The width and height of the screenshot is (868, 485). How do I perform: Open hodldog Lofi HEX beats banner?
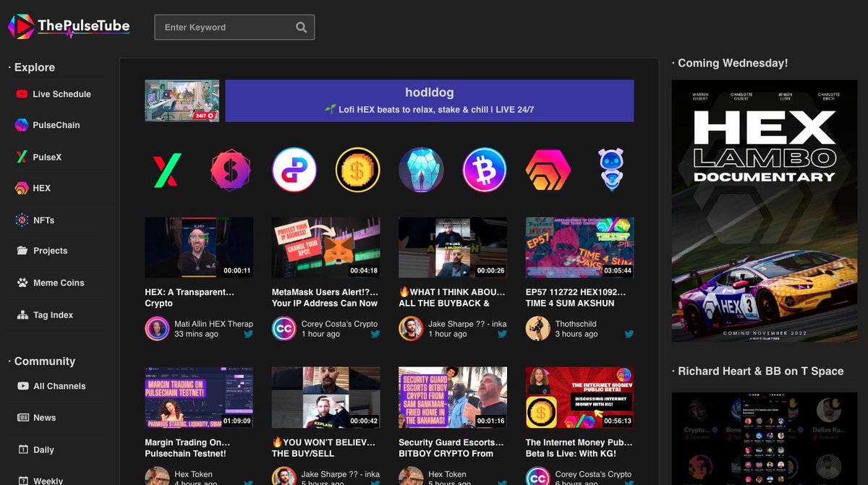(430, 100)
